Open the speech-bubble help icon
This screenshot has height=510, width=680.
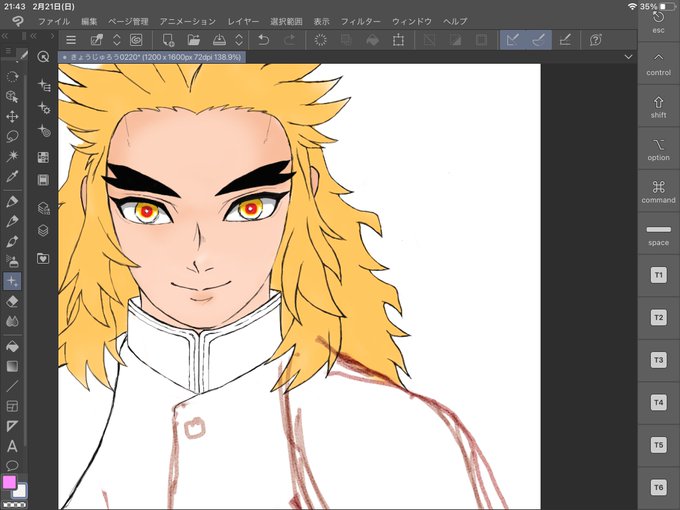(x=596, y=40)
